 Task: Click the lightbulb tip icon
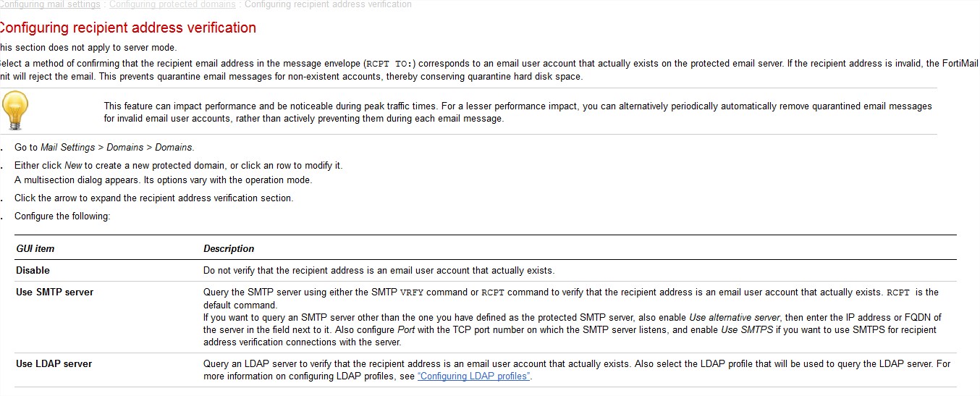point(14,111)
